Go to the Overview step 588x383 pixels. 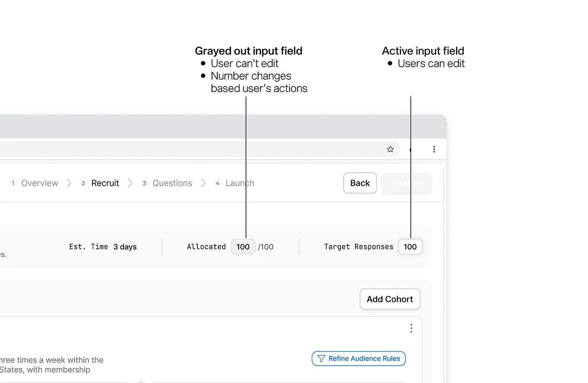pyautogui.click(x=40, y=183)
